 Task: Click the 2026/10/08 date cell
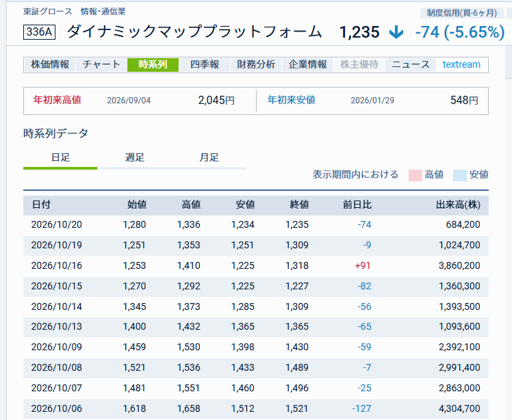click(x=57, y=367)
